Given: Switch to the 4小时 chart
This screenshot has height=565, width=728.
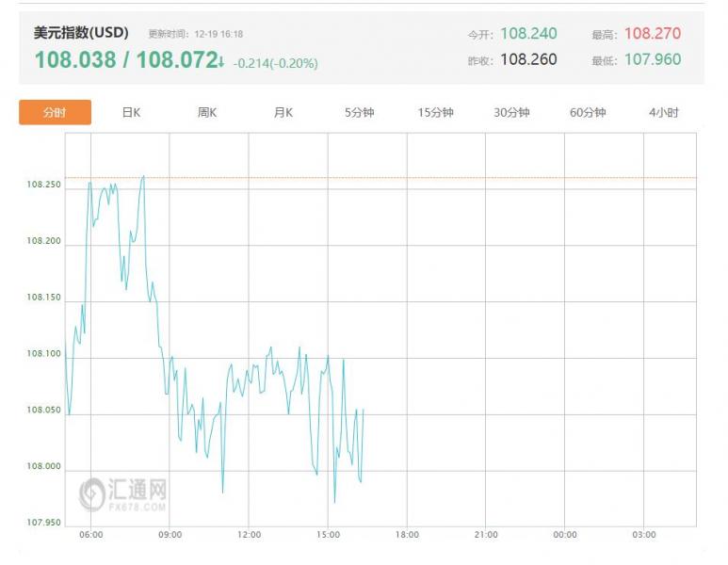Looking at the screenshot, I should coord(663,113).
